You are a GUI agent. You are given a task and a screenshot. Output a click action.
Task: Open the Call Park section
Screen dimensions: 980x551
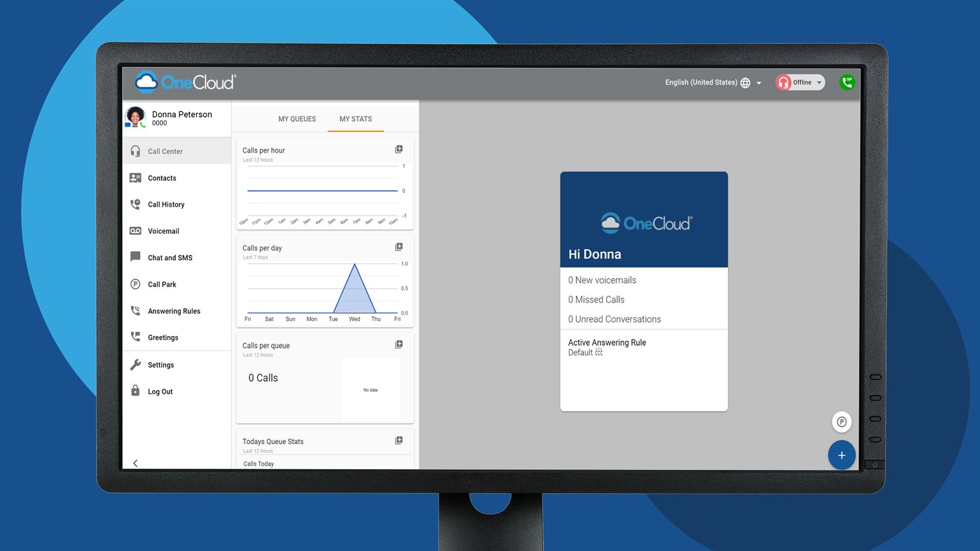tap(161, 284)
